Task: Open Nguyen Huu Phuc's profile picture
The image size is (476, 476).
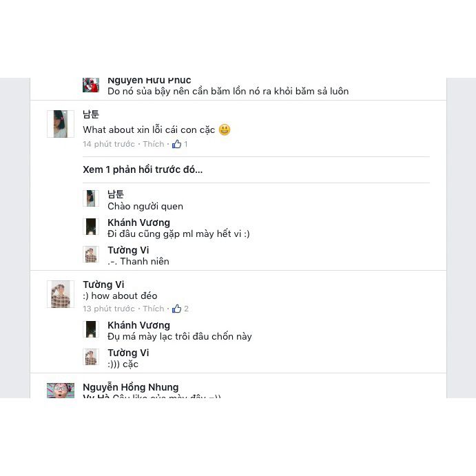Action: pos(91,85)
